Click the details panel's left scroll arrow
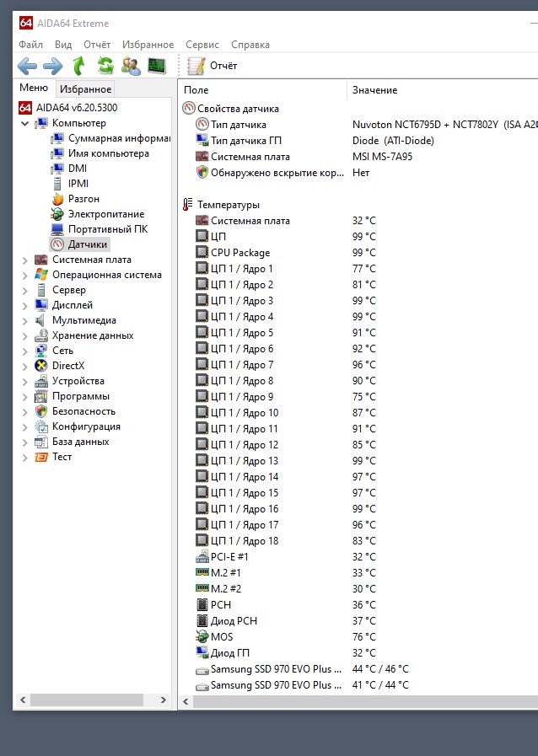Screen dimensions: 538x756 click(186, 701)
